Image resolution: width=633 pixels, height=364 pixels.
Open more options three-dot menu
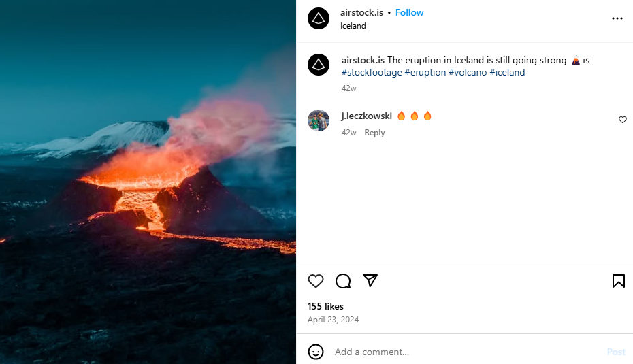(x=617, y=18)
